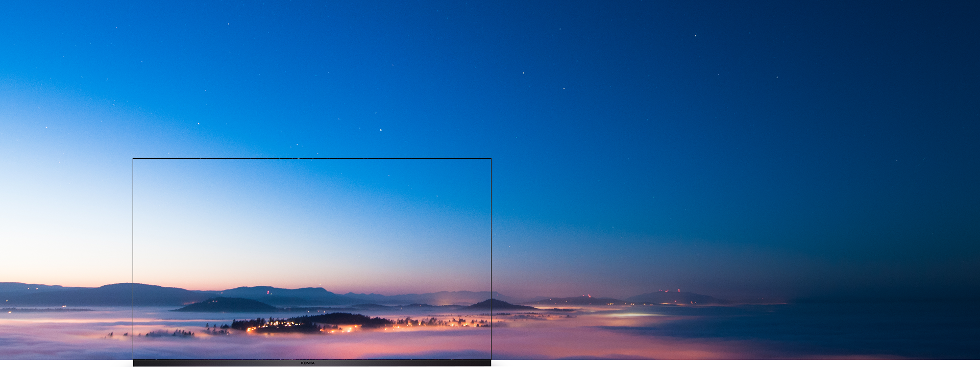Click the red light on the mountain inside the TV
This screenshot has height=367, width=980.
[268, 292]
